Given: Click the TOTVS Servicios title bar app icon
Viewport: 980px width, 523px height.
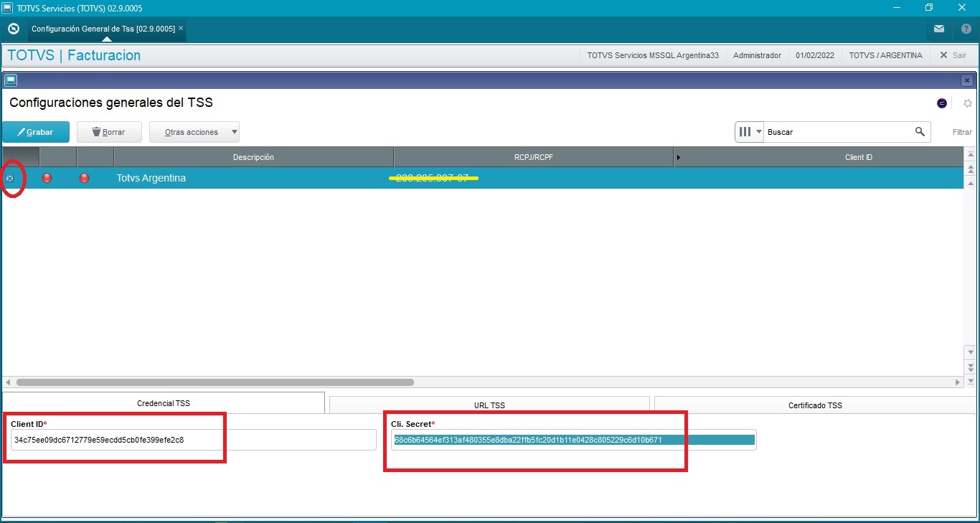Looking at the screenshot, I should [7, 8].
